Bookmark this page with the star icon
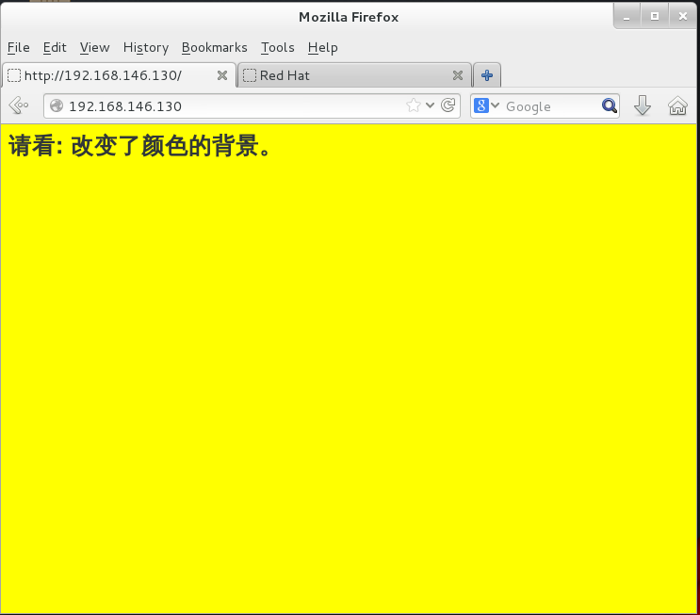700x615 pixels. coord(414,105)
